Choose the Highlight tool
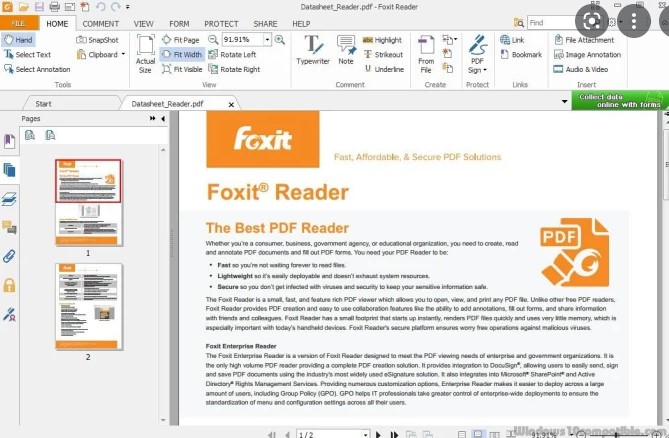Screen dimensions: 669x438 (x=382, y=40)
